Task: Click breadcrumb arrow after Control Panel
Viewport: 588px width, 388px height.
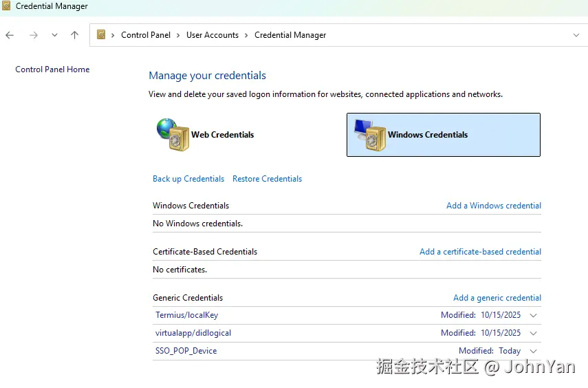Action: pyautogui.click(x=178, y=35)
